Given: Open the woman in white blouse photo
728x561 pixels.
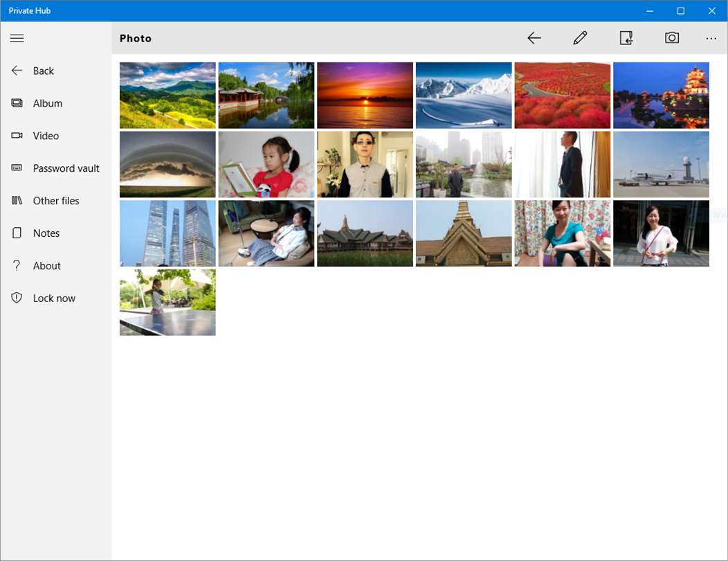Looking at the screenshot, I should (x=661, y=233).
